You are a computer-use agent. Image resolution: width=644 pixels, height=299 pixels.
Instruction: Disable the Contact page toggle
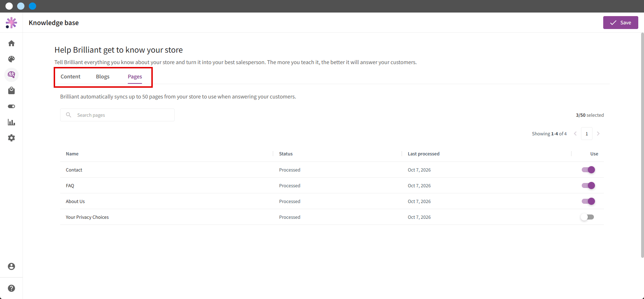[x=588, y=170]
